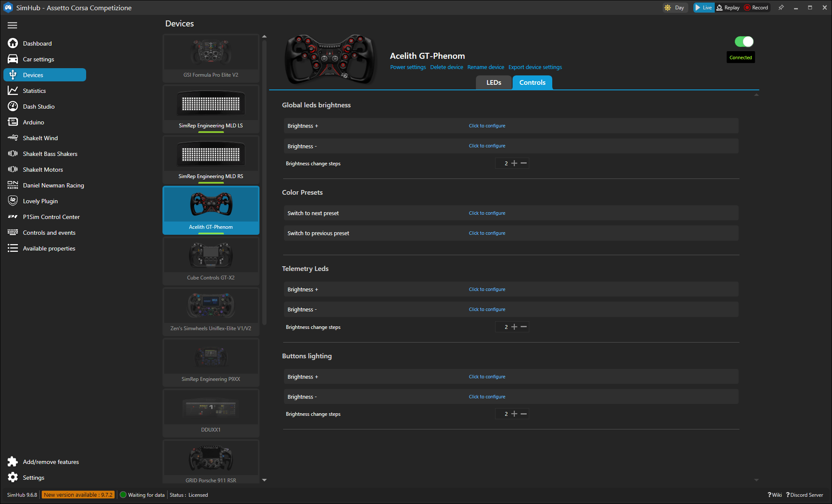Increase Buttons lighting brightness change steps
This screenshot has width=832, height=504.
point(514,414)
